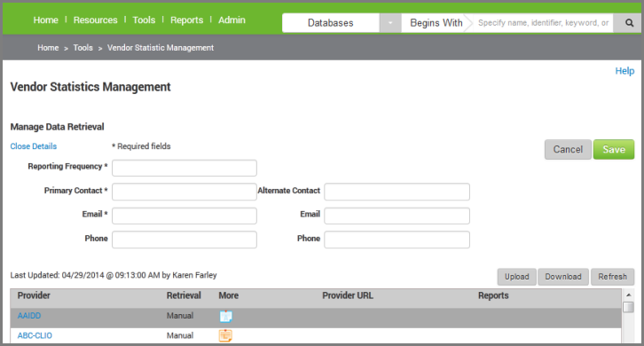Open the ABC-CLIO provider link
The height and width of the screenshot is (346, 644).
[35, 335]
